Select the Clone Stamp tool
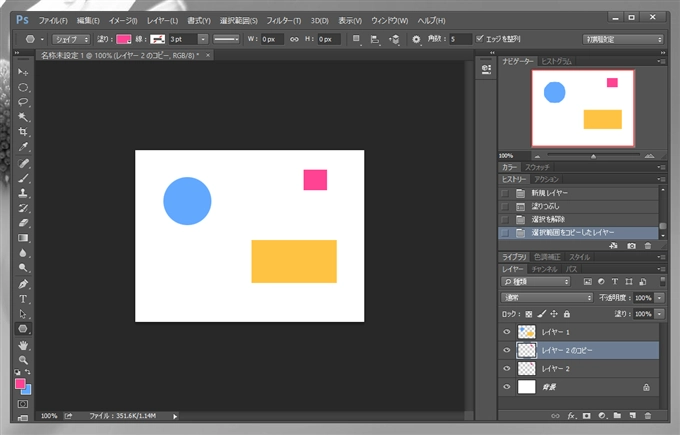680x435 pixels. pos(23,193)
